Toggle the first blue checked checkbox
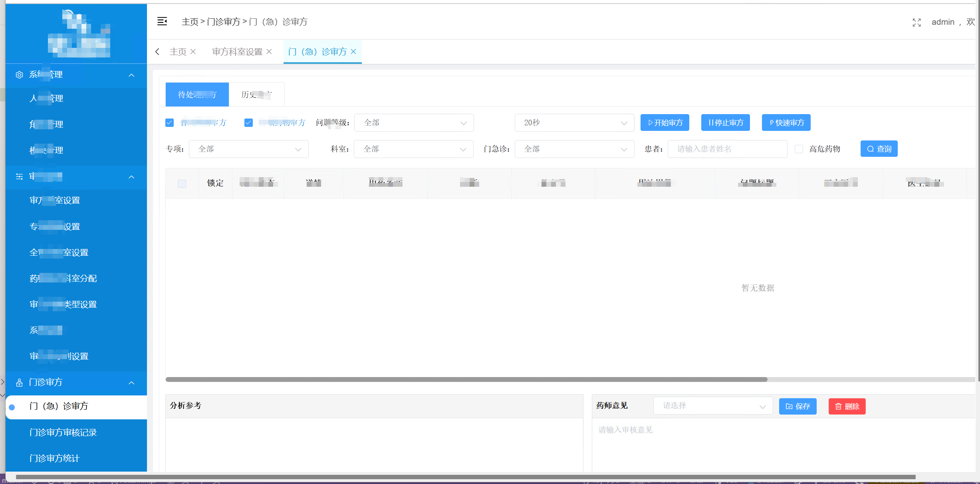Viewport: 980px width, 484px height. [169, 122]
